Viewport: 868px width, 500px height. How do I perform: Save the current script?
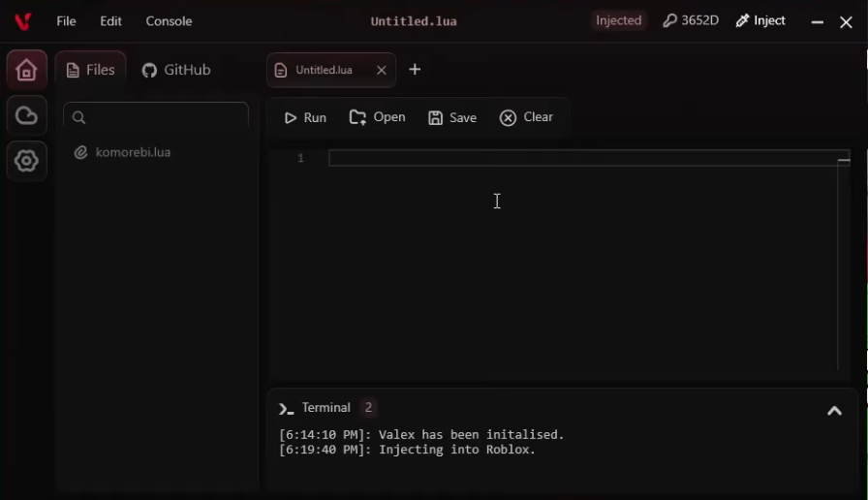452,117
